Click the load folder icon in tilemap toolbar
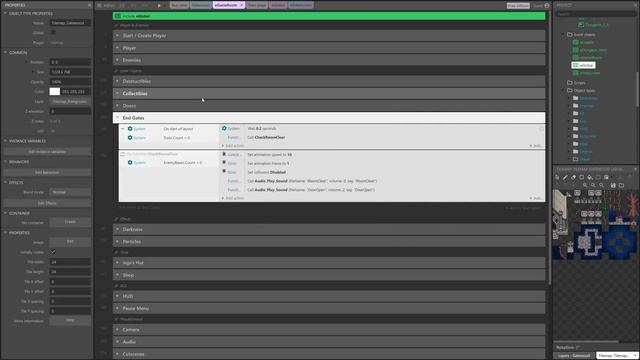640x360 pixels. click(x=621, y=185)
